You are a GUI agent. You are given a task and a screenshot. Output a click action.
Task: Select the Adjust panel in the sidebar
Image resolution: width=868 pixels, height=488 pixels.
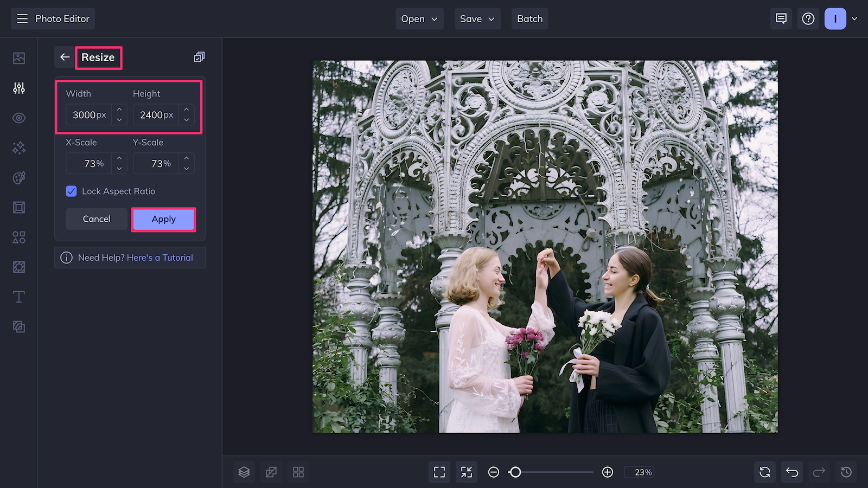click(x=18, y=88)
